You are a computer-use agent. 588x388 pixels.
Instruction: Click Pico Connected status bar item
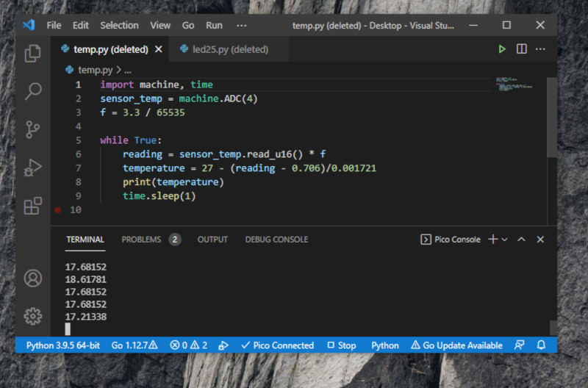pyautogui.click(x=277, y=345)
